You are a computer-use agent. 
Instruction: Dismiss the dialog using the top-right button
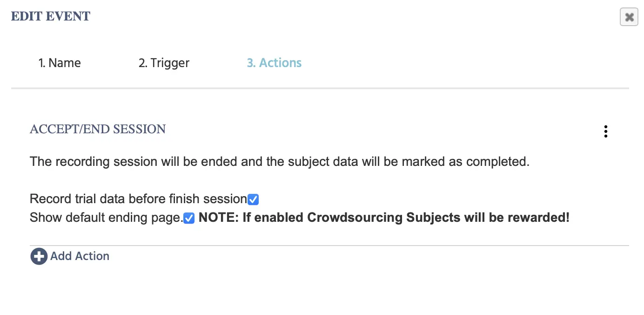coord(629,17)
